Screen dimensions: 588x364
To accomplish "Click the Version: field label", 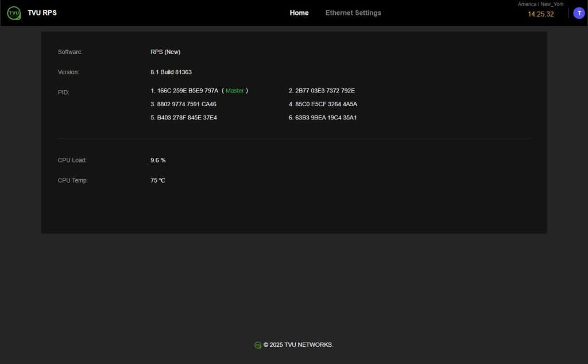I will point(68,72).
